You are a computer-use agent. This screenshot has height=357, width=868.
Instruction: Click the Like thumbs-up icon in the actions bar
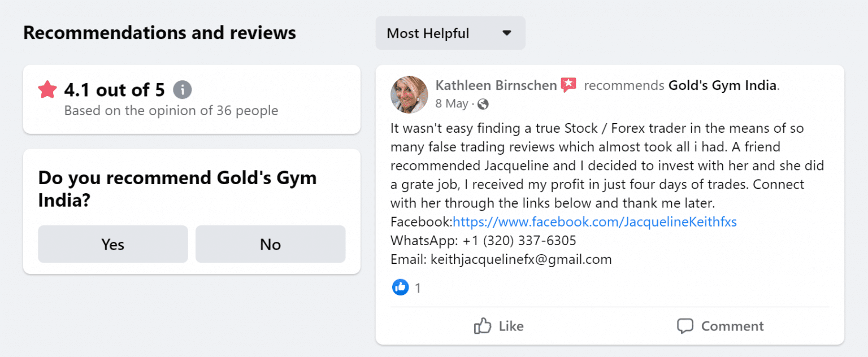pos(483,326)
